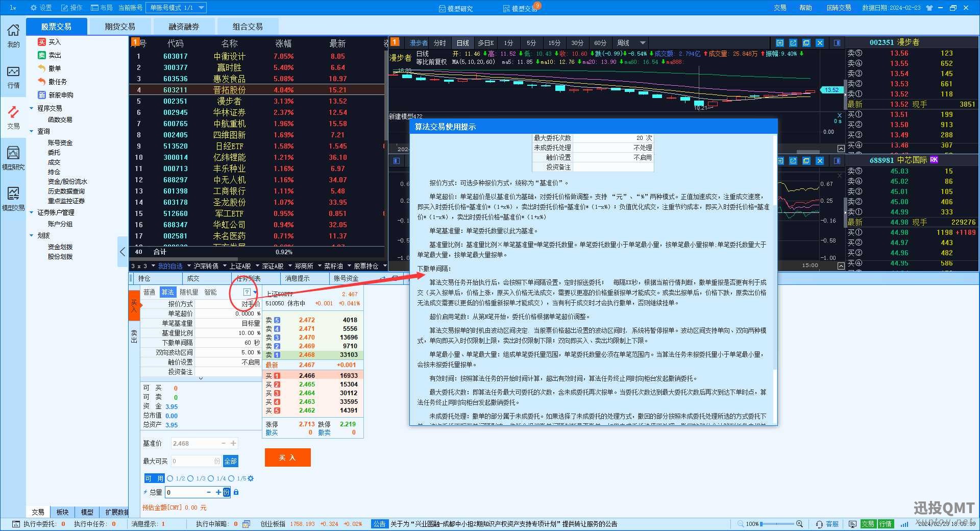The height and width of the screenshot is (531, 980).
Task: Close the 漫步者 chart panel with X icon
Action: 820,43
